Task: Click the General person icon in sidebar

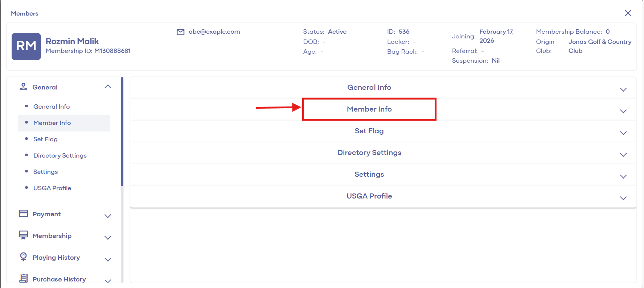Action: coord(24,87)
